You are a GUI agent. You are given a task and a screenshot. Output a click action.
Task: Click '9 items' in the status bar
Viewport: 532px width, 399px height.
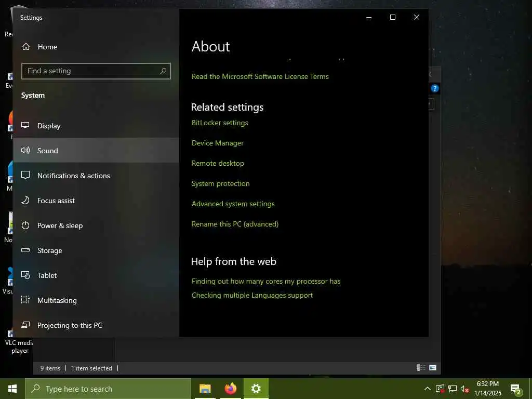point(50,368)
